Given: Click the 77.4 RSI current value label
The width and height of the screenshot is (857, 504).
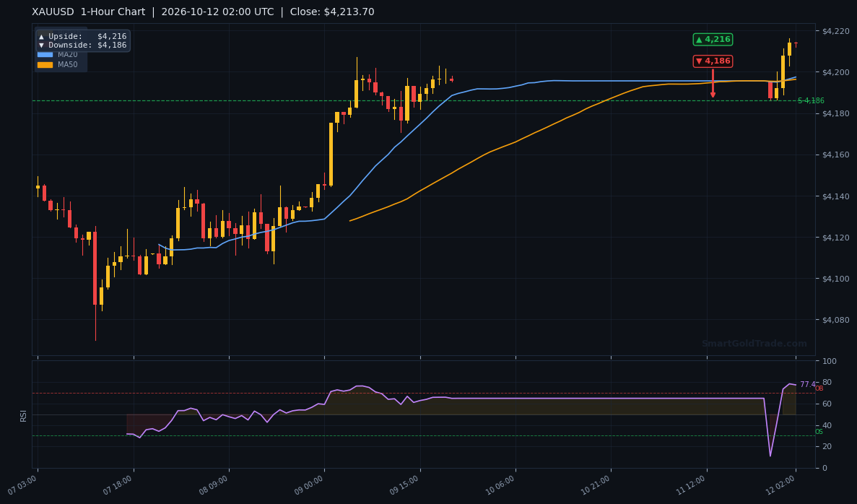Looking at the screenshot, I should [807, 384].
